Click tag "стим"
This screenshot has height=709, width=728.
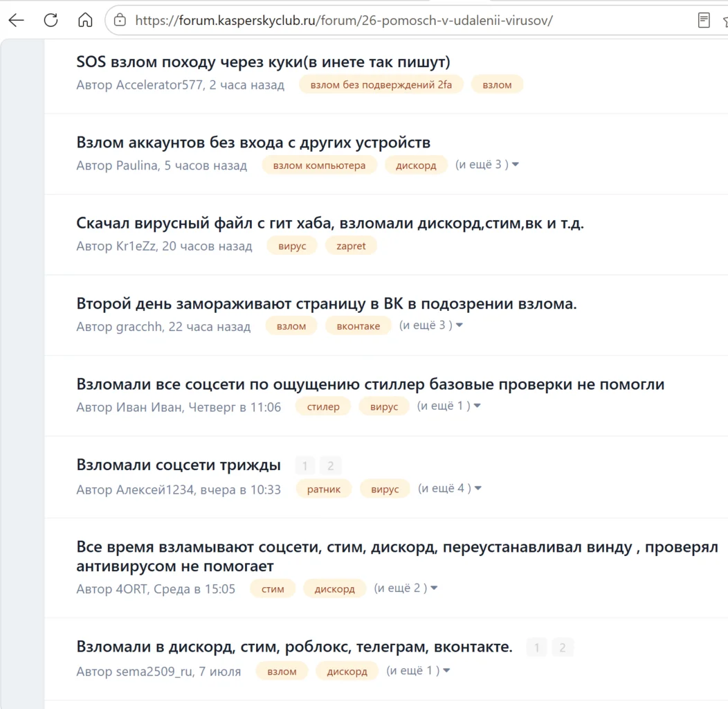tap(273, 589)
